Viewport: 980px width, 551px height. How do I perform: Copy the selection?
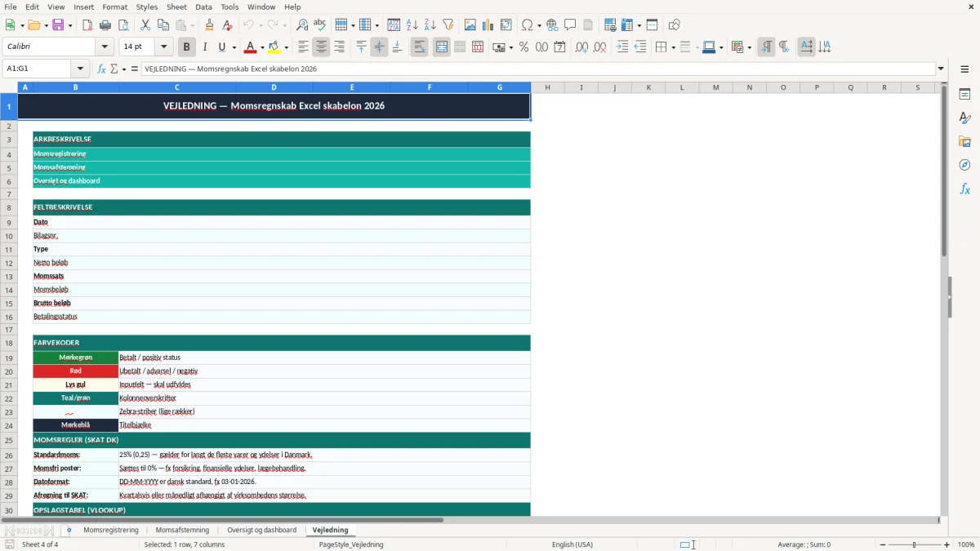[163, 25]
